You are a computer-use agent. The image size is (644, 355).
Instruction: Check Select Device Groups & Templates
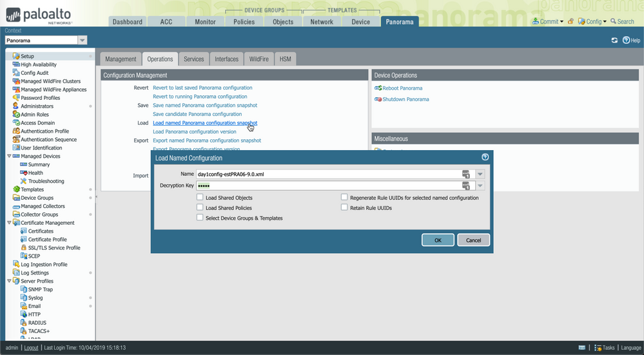point(200,218)
